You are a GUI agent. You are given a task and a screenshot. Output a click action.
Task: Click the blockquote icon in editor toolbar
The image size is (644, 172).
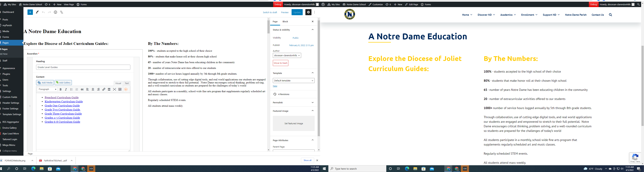click(82, 89)
